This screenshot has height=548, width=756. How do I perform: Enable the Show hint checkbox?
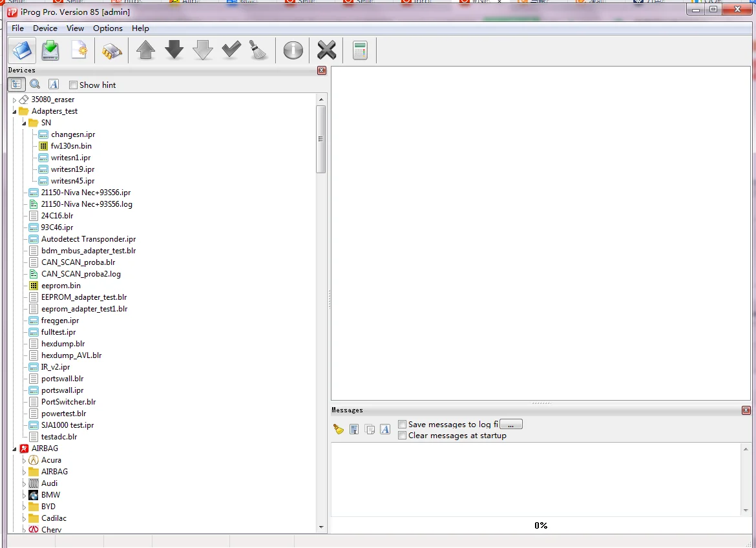[73, 85]
